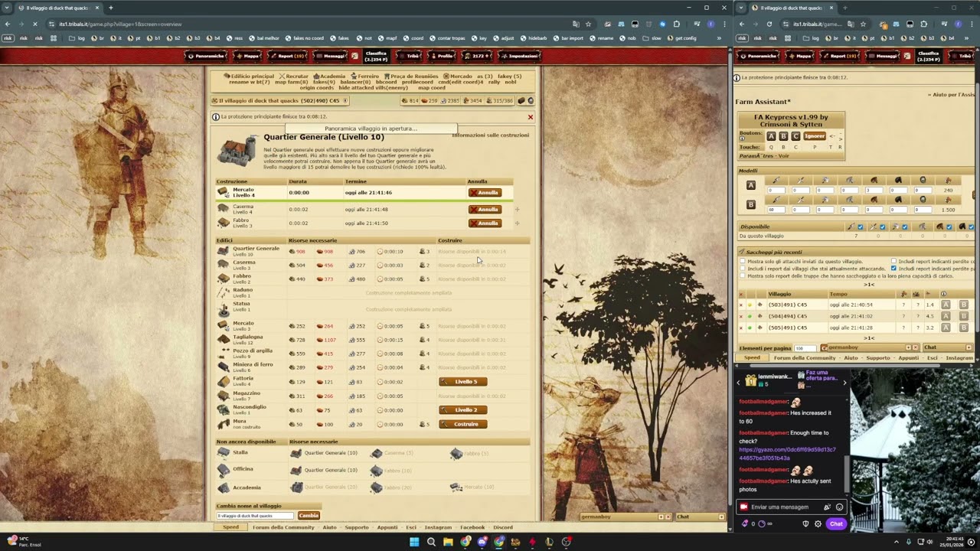Click Costruire button for Mura
Image resolution: width=980 pixels, height=551 pixels.
(462, 424)
